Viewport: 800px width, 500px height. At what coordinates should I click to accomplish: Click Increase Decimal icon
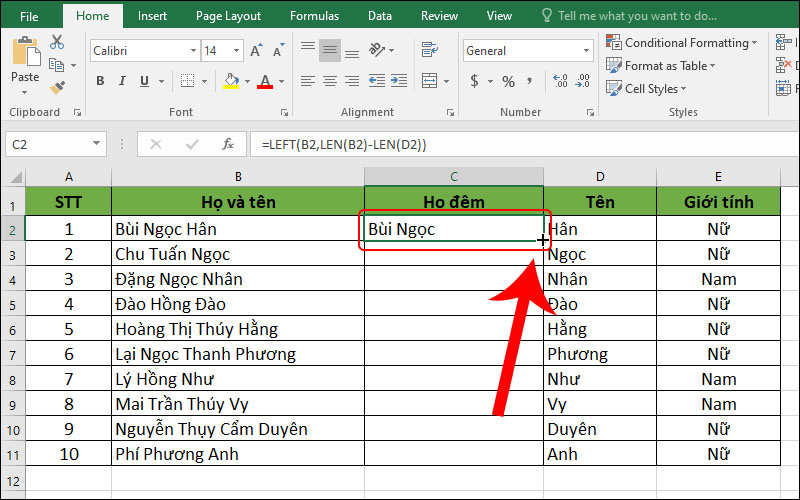tap(560, 81)
